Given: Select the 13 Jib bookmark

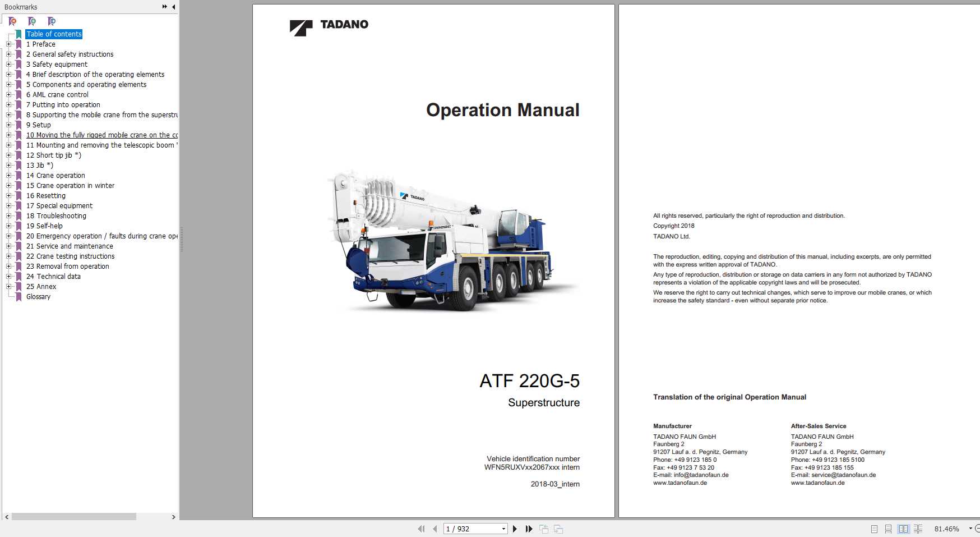Looking at the screenshot, I should (x=40, y=166).
